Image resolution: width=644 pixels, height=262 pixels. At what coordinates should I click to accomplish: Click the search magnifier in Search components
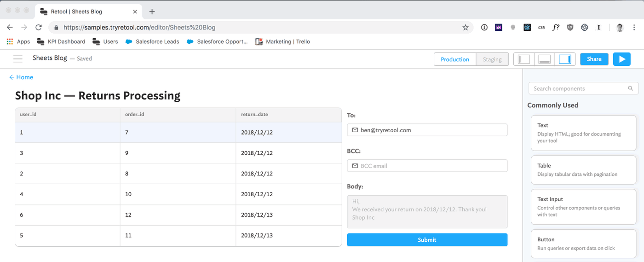coord(630,88)
